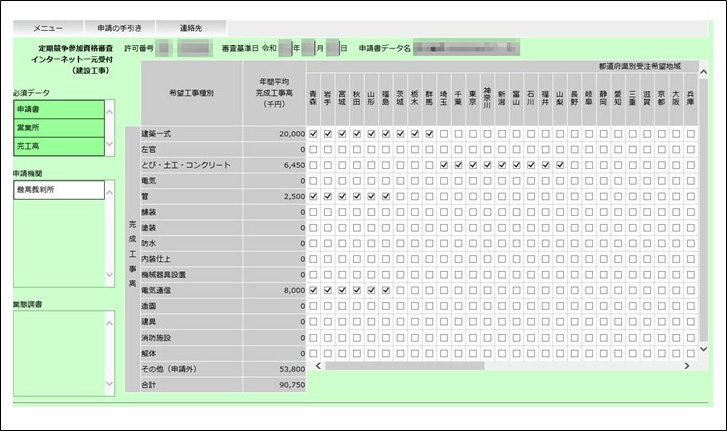
Task: Check 静岡 for 消防施設
Action: point(604,337)
